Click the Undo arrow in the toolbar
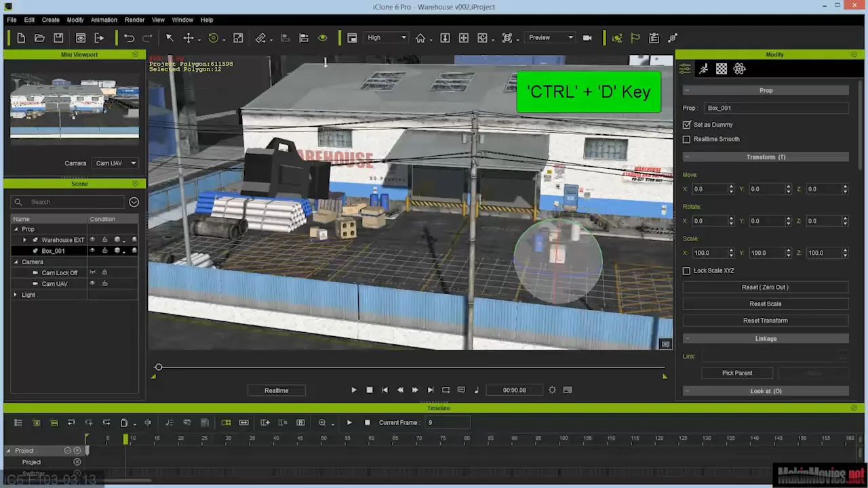The width and height of the screenshot is (868, 488). click(x=129, y=38)
